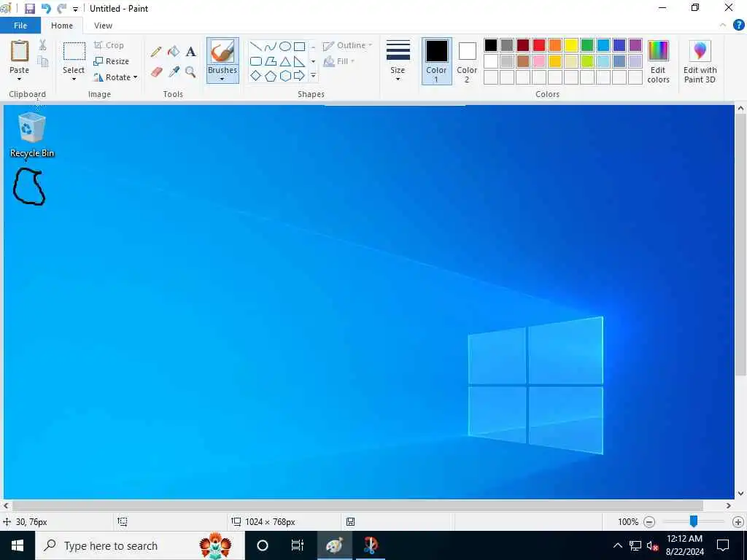
Task: Select Color 2 swatch box
Action: (467, 61)
